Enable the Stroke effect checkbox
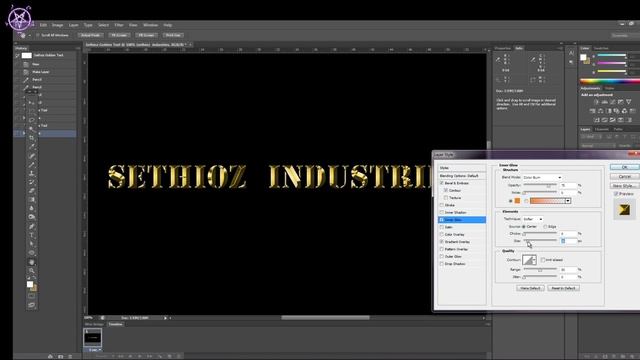640x360 pixels. 442,205
